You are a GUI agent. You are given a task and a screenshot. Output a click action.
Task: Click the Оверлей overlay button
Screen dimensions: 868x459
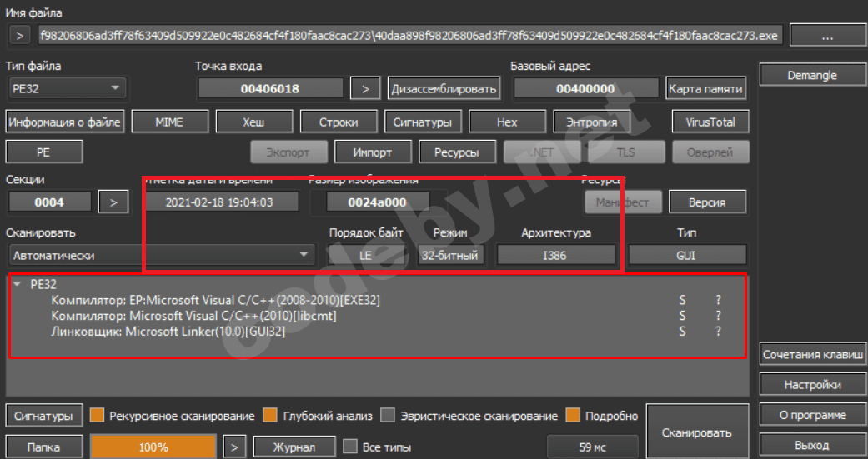[710, 152]
